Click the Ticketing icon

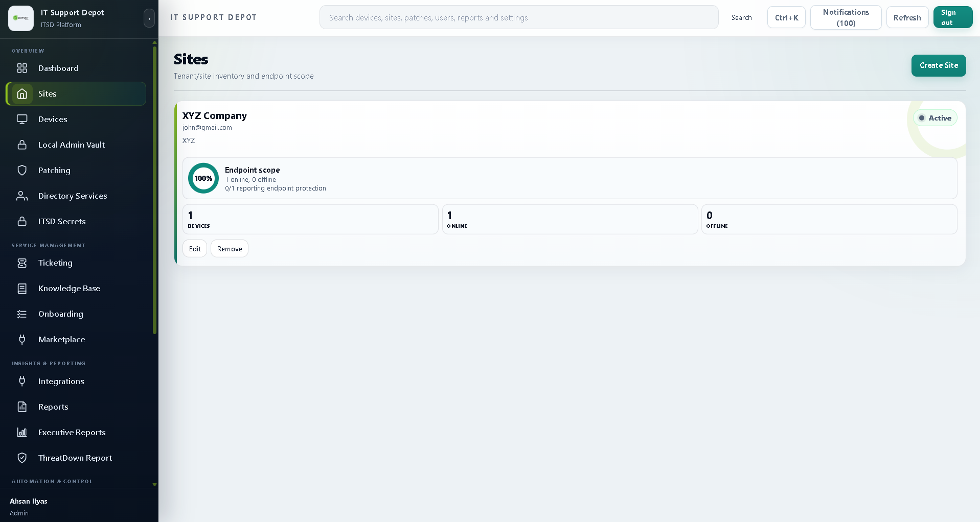click(22, 263)
